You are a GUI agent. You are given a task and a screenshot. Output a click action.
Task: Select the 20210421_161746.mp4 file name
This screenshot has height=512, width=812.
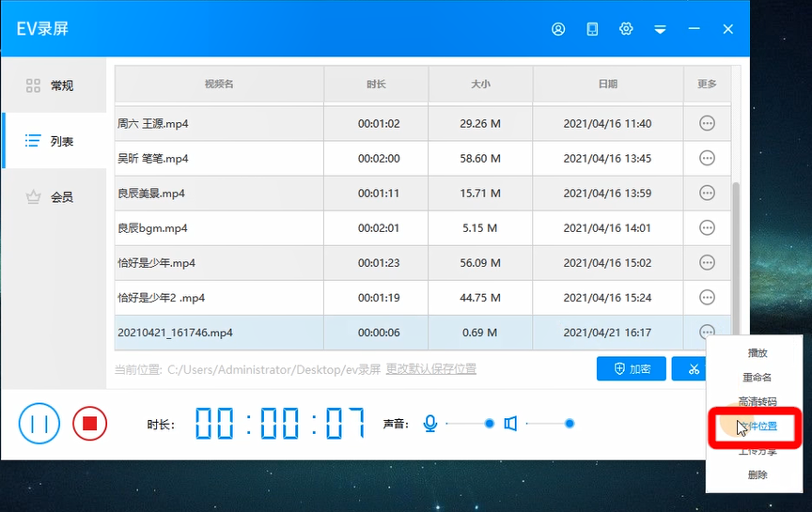tap(175, 333)
